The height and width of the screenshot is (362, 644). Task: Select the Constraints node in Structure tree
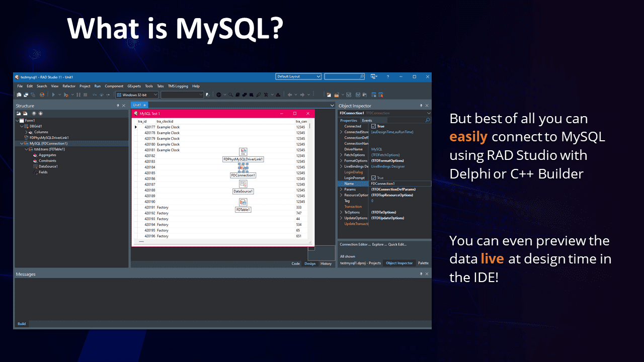(x=47, y=161)
